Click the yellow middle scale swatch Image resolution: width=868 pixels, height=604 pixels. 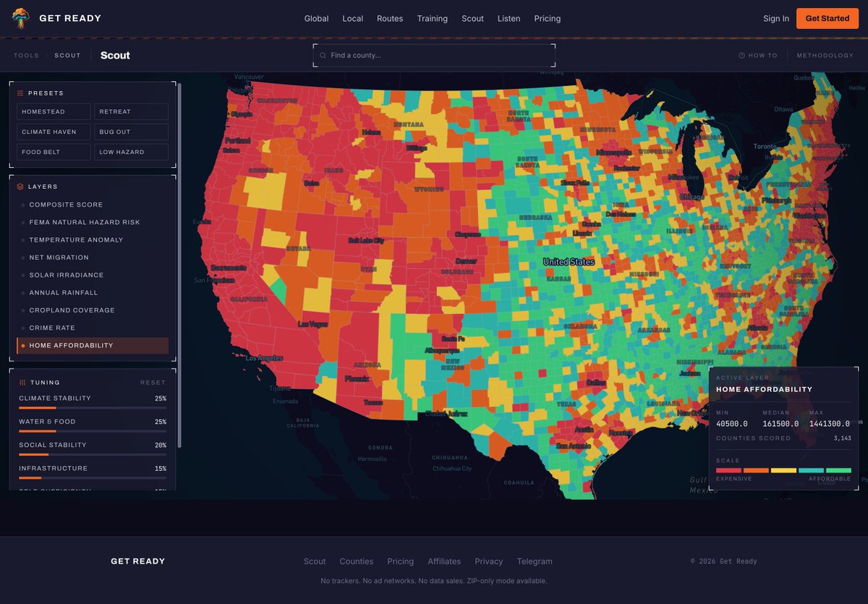point(783,470)
